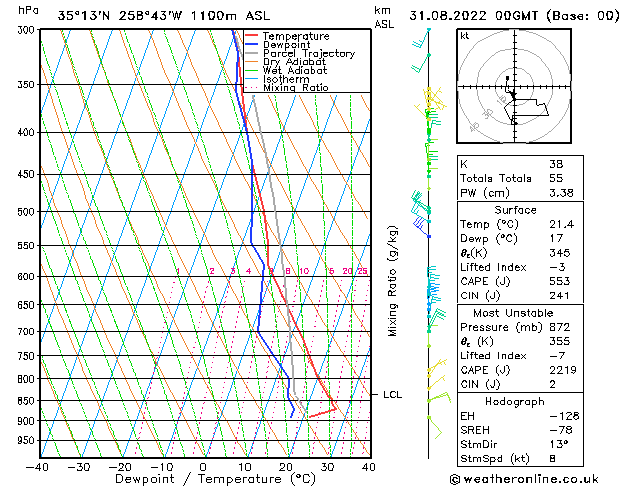Click the 'PW (cm)' value 3.38
Screen dimensions: 629x486
coord(561,193)
